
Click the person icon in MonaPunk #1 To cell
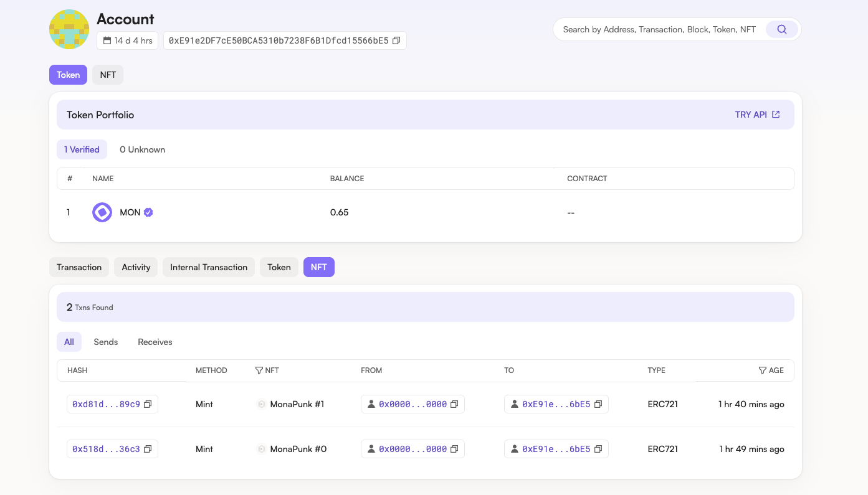(515, 404)
